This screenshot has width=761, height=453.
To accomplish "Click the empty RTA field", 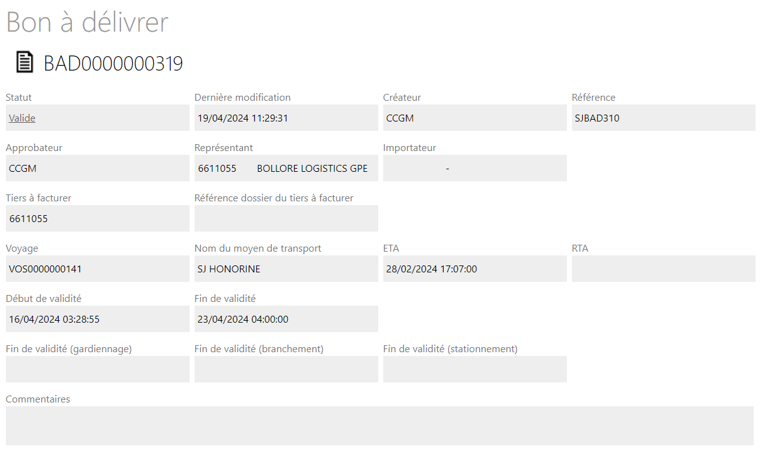I will [x=663, y=268].
